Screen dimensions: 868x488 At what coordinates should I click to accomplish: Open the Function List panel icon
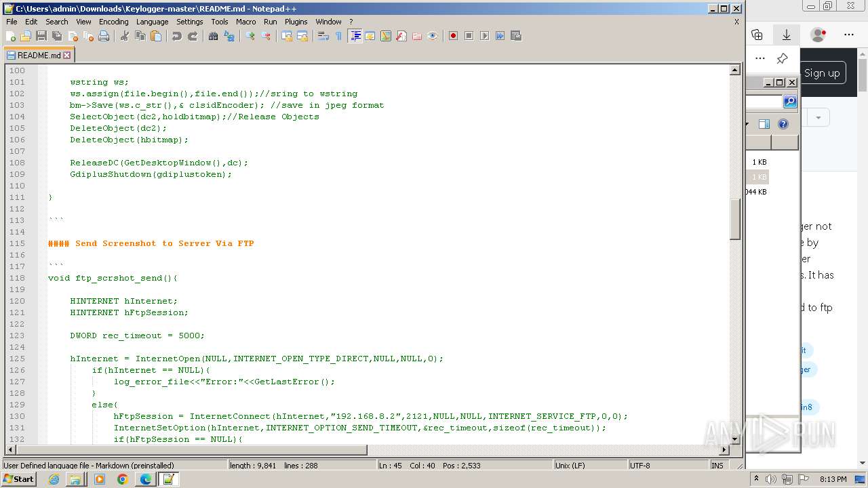click(x=401, y=36)
